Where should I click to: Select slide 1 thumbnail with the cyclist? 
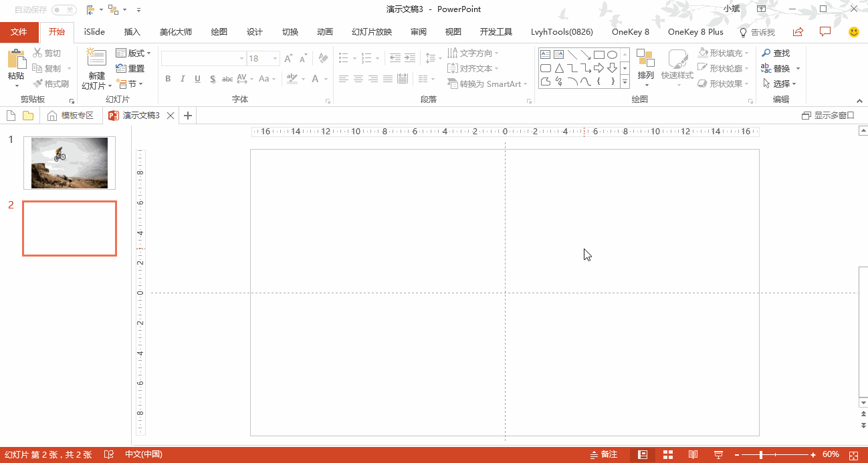tap(70, 163)
